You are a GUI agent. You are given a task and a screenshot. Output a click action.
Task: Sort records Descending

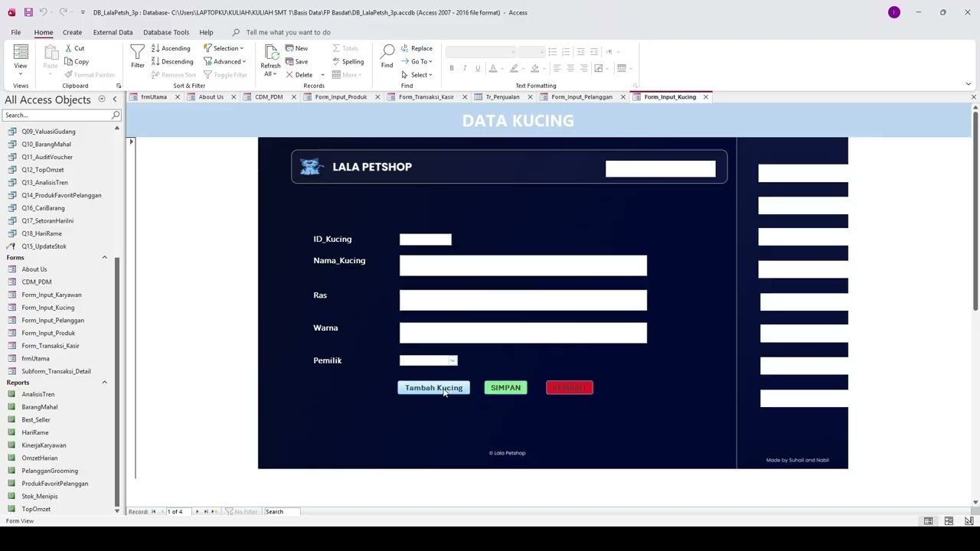(172, 61)
